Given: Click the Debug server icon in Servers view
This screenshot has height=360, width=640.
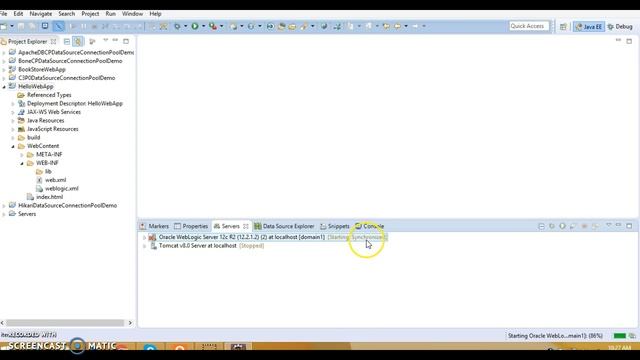Looking at the screenshot, I should (x=552, y=226).
